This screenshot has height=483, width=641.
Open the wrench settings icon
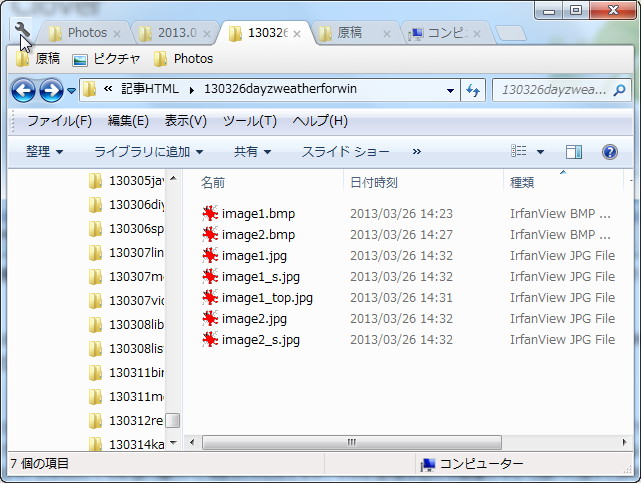pyautogui.click(x=22, y=29)
